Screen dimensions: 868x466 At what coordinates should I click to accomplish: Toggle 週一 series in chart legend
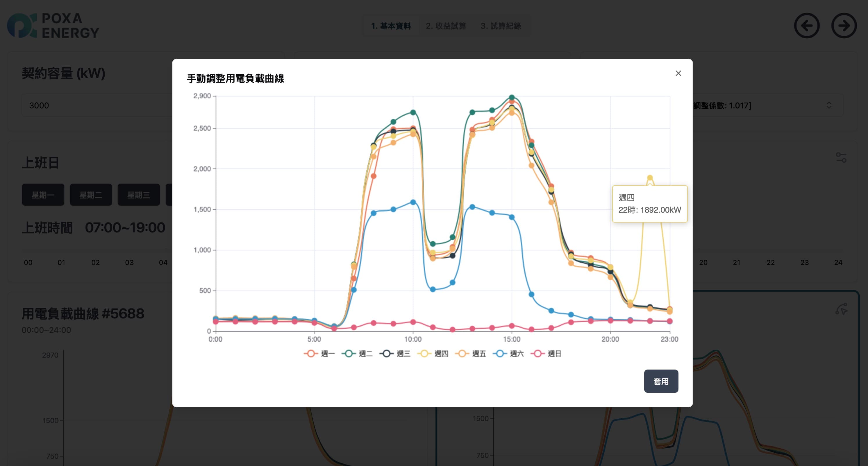click(319, 354)
